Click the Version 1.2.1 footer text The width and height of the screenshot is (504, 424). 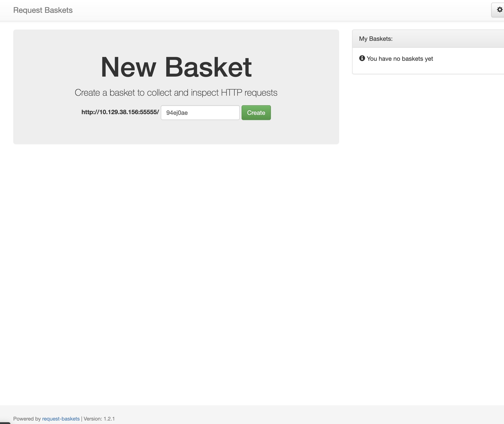point(99,419)
